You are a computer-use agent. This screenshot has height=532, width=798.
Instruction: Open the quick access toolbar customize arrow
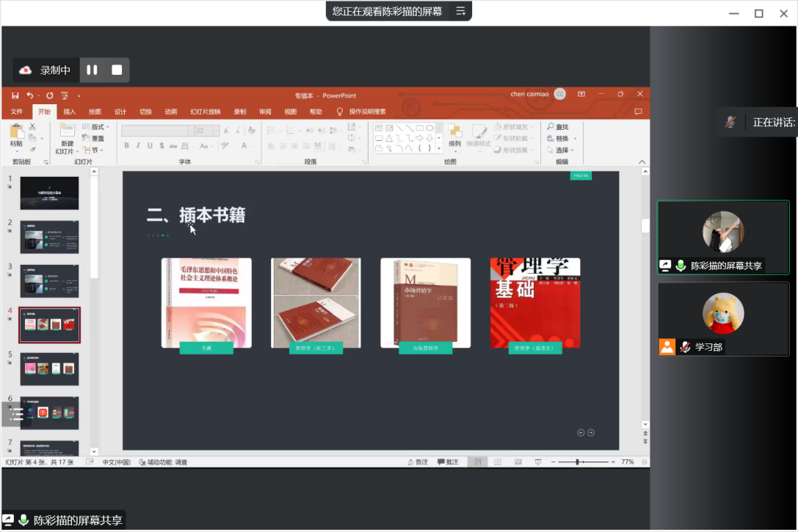[79, 95]
